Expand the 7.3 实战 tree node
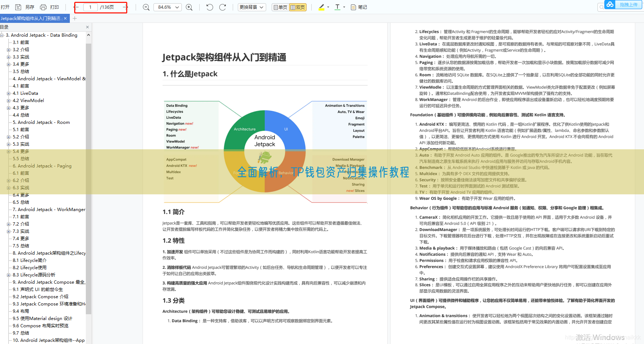The width and height of the screenshot is (644, 344). 8,231
